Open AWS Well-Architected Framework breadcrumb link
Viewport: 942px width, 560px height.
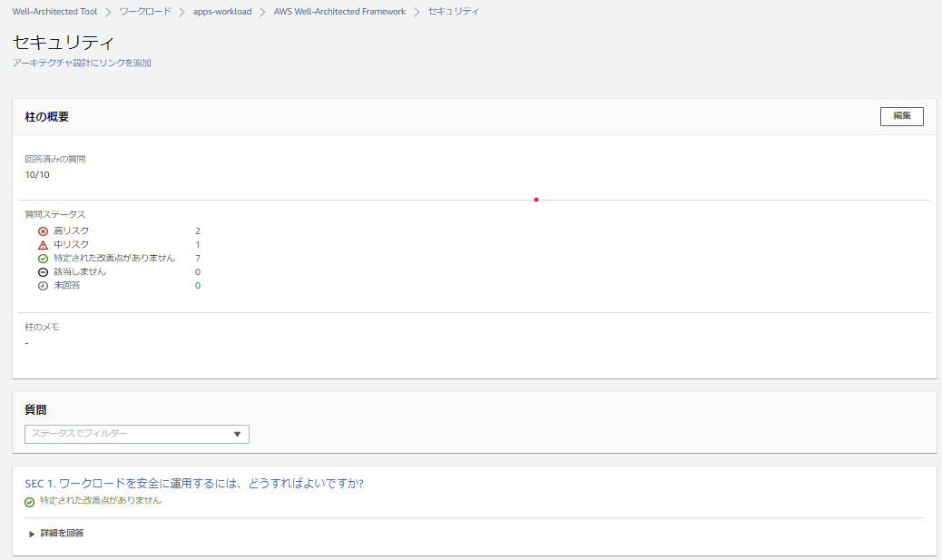[339, 12]
